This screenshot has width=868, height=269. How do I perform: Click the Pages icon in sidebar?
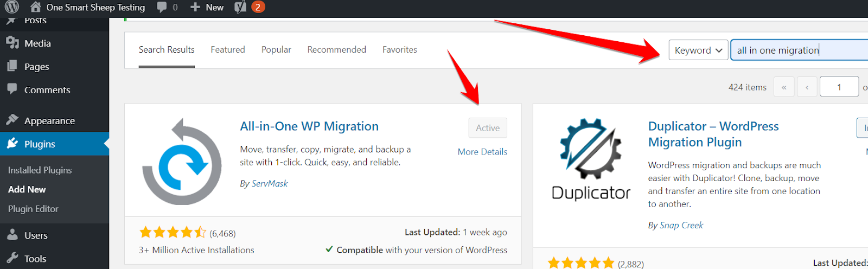point(12,66)
